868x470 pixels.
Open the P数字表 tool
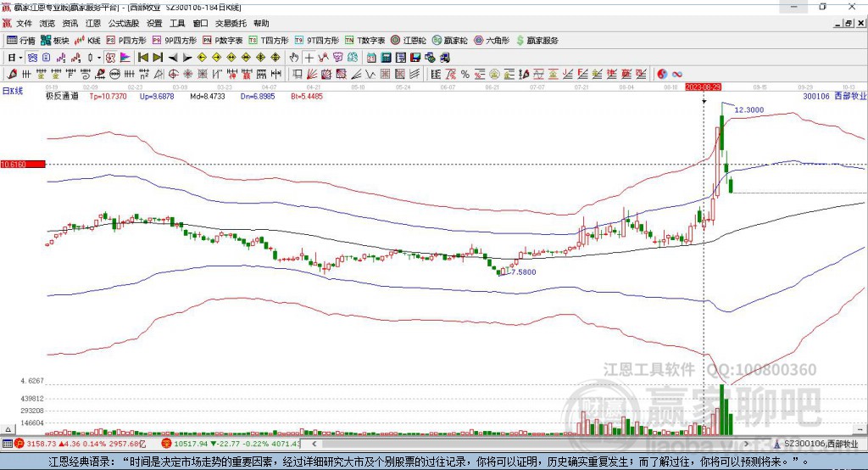coord(223,41)
